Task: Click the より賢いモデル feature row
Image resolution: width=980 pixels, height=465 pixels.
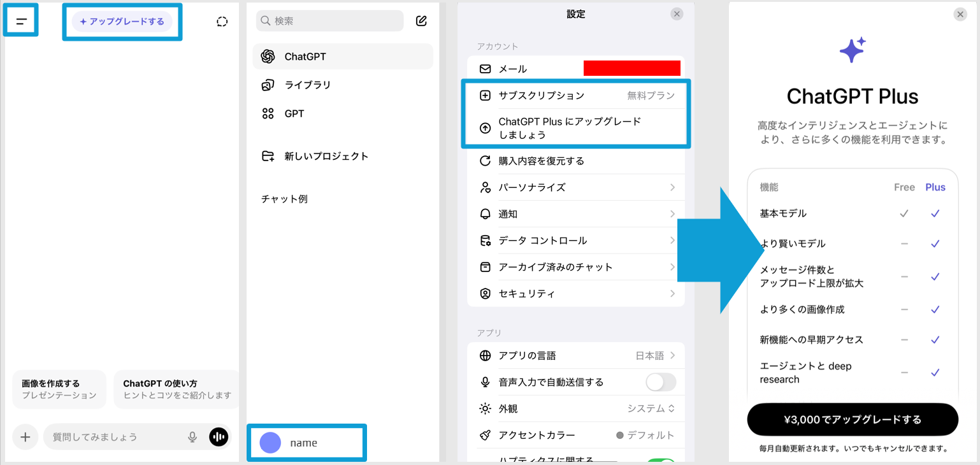Action: pyautogui.click(x=853, y=243)
